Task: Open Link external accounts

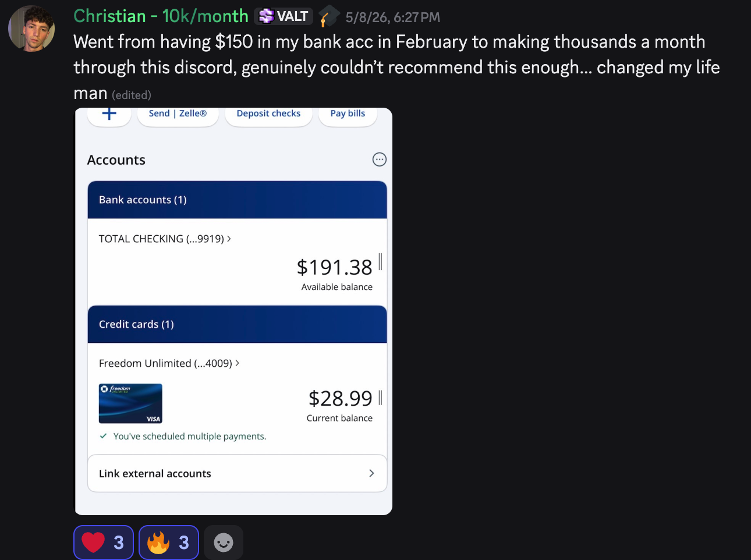Action: 237,473
